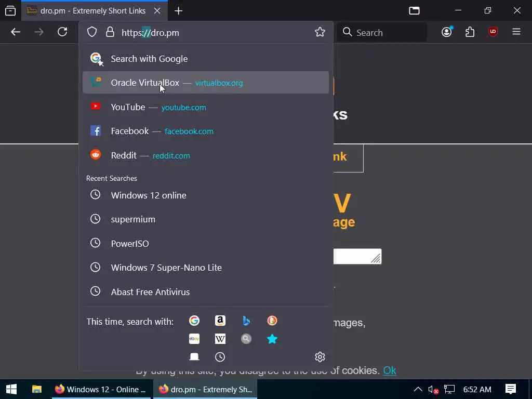
Task: Search this time with the Wikipedia icon
Action: (x=220, y=339)
